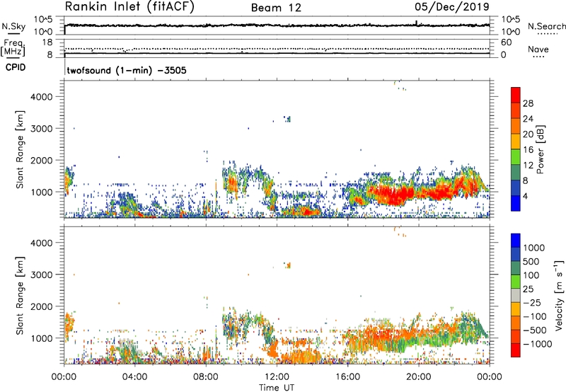566x392 pixels.
Task: Select the Power [dB] color bar title
Action: 541,149
